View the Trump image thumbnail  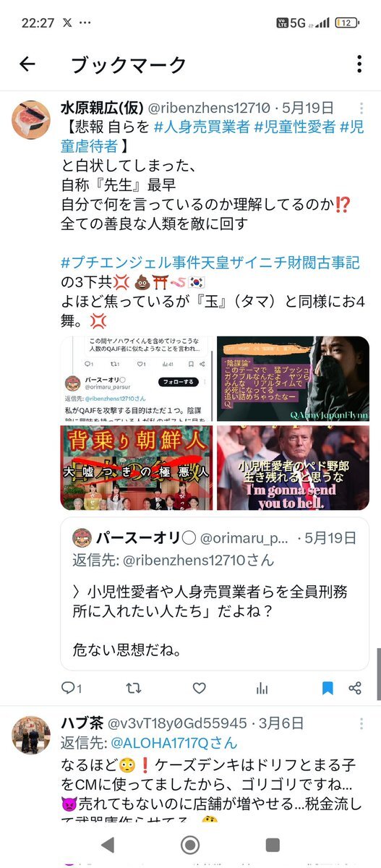293,467
